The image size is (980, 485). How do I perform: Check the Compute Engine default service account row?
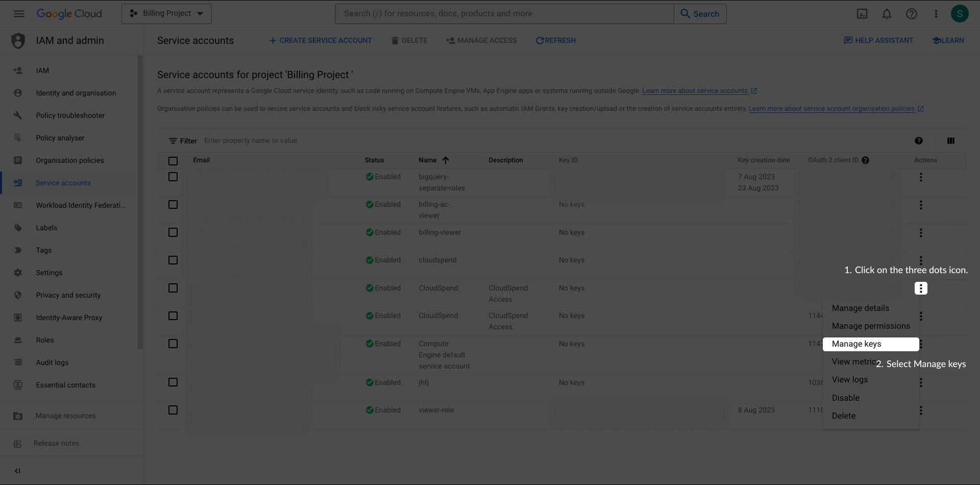[173, 344]
